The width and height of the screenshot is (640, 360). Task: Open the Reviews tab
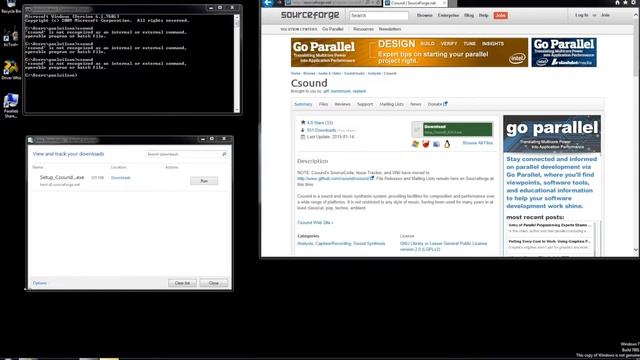(342, 104)
